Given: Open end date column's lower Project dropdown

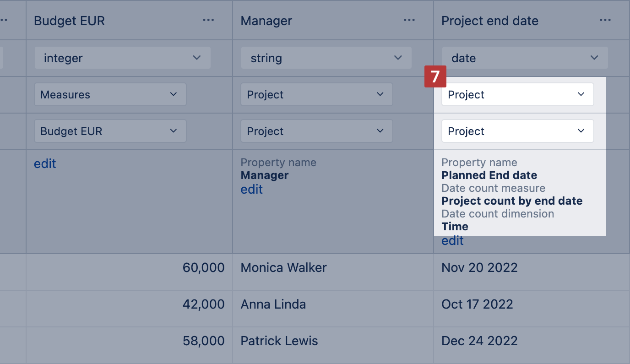Looking at the screenshot, I should click(x=517, y=131).
